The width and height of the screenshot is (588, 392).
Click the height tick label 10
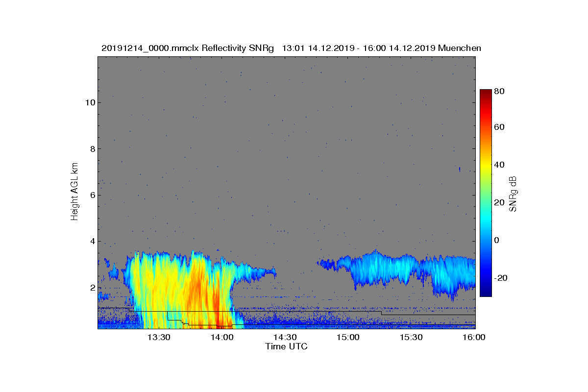pyautogui.click(x=90, y=102)
